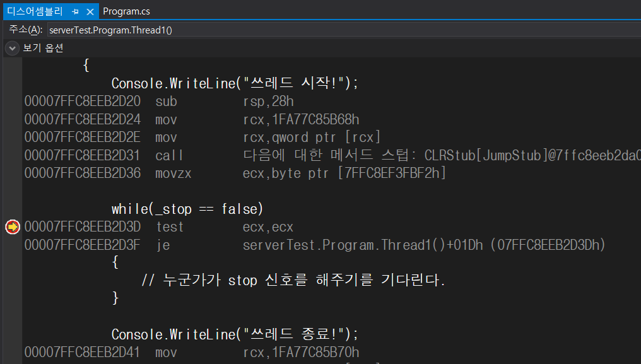
Task: Click the circular chevron next to 보기 옵션
Action: coord(11,47)
